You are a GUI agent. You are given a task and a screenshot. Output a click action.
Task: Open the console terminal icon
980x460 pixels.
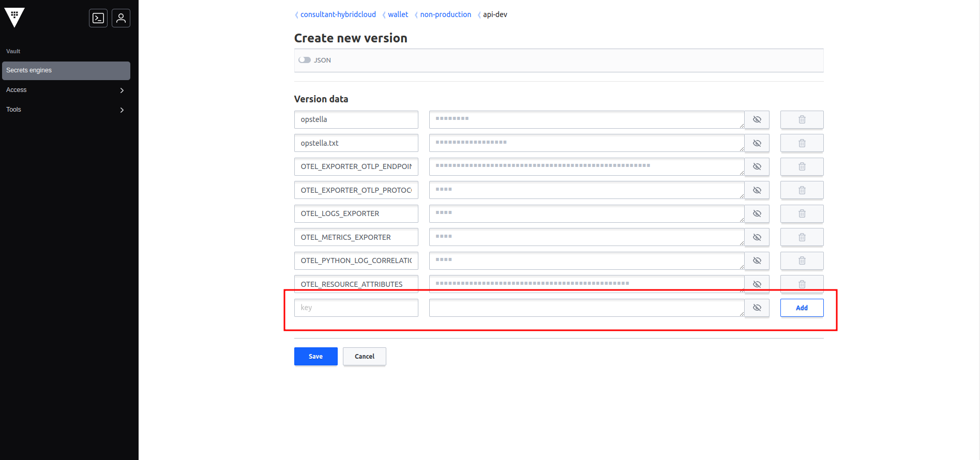coord(98,18)
